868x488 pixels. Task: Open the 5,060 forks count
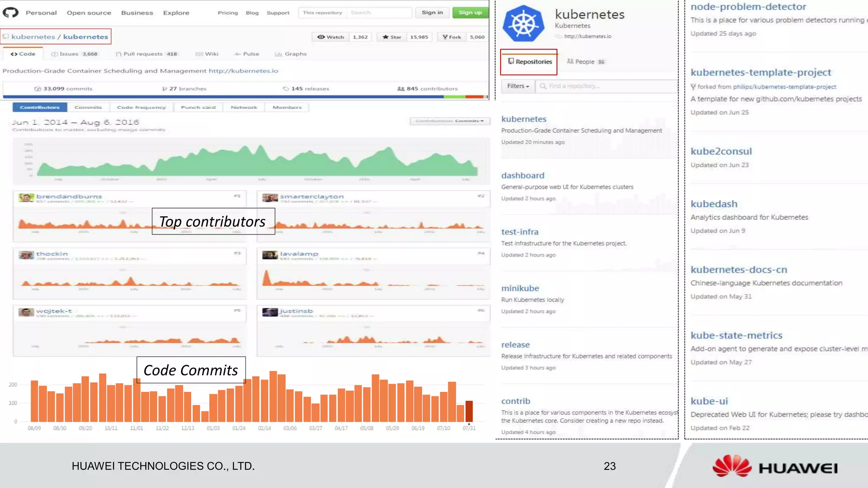point(477,37)
